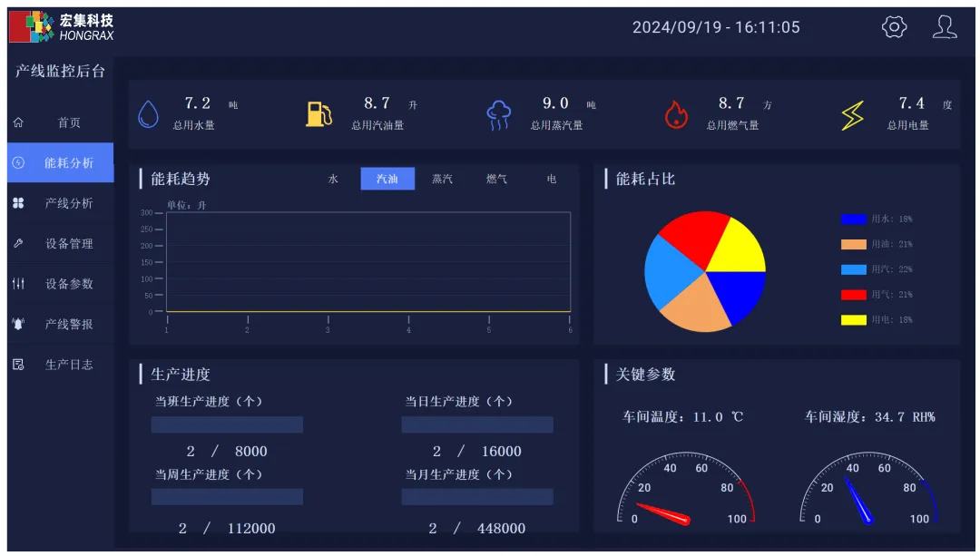
Task: Click the 7.2 total water value
Action: pos(198,103)
